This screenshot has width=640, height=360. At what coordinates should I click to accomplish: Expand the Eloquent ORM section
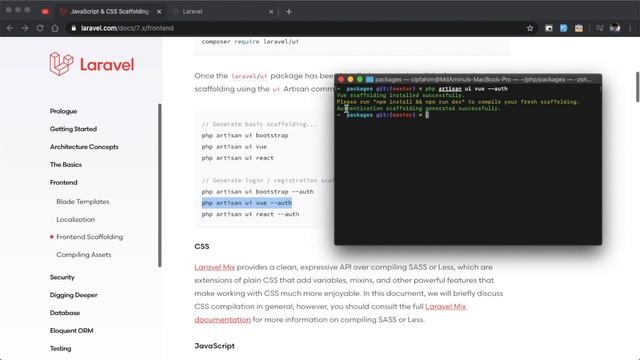pyautogui.click(x=71, y=331)
